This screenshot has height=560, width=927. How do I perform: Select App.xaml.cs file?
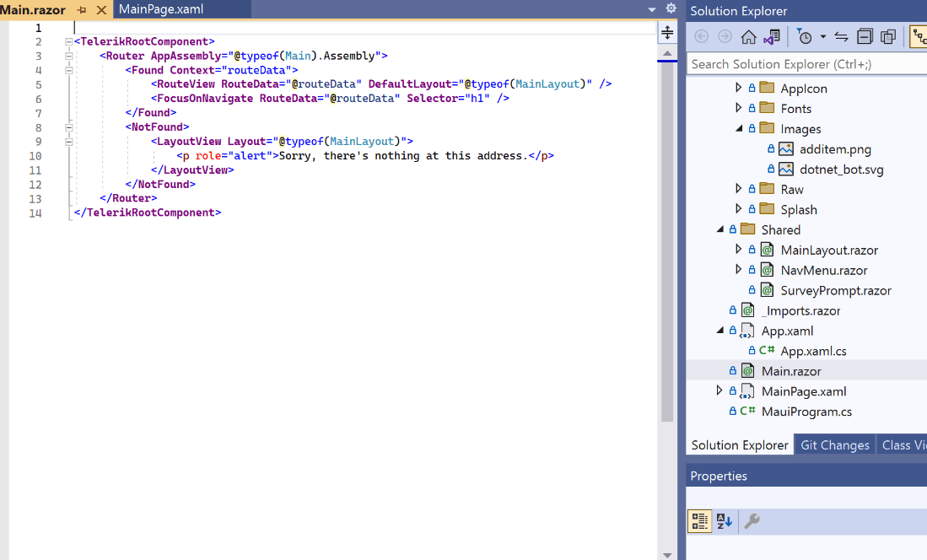813,351
